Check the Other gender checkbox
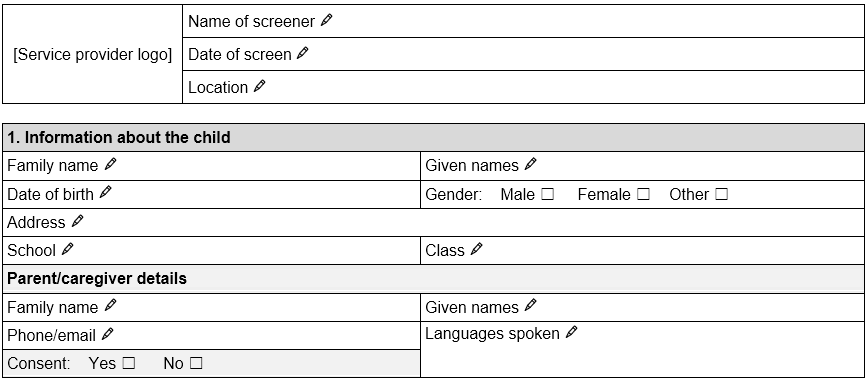The width and height of the screenshot is (867, 378). coord(722,194)
